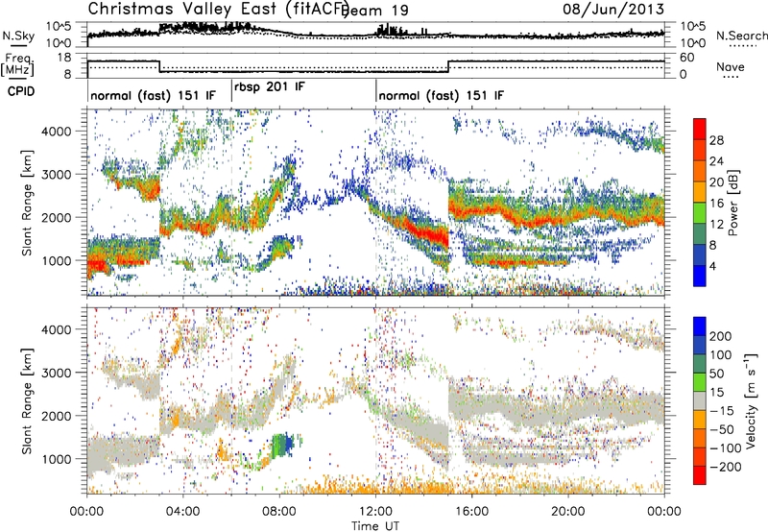Click the blue-green velocity patch near 08:00
Screen dimensions: 768x532
point(282,445)
